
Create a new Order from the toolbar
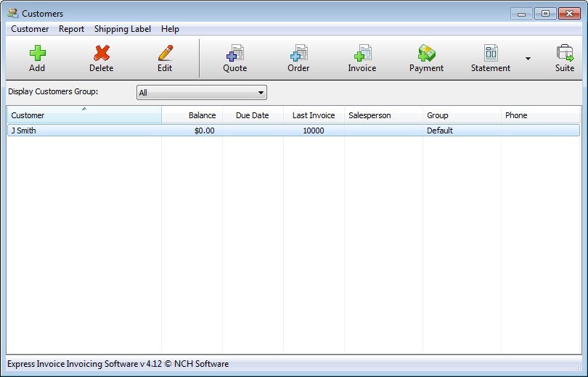coord(298,58)
